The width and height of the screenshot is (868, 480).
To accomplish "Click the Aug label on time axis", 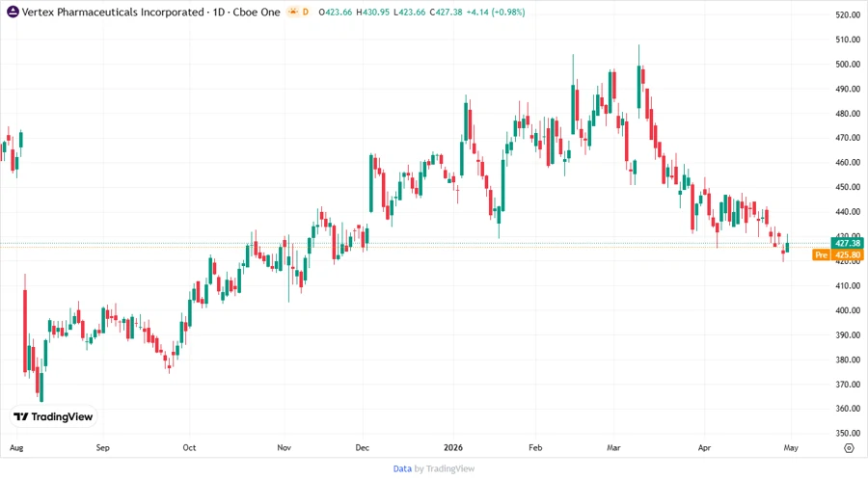I will [16, 447].
